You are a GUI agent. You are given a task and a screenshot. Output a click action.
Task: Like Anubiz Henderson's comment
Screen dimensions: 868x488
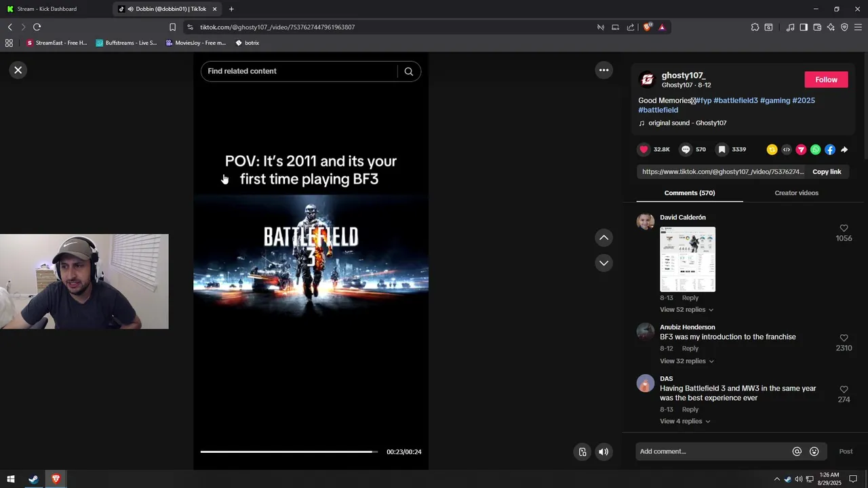844,338
